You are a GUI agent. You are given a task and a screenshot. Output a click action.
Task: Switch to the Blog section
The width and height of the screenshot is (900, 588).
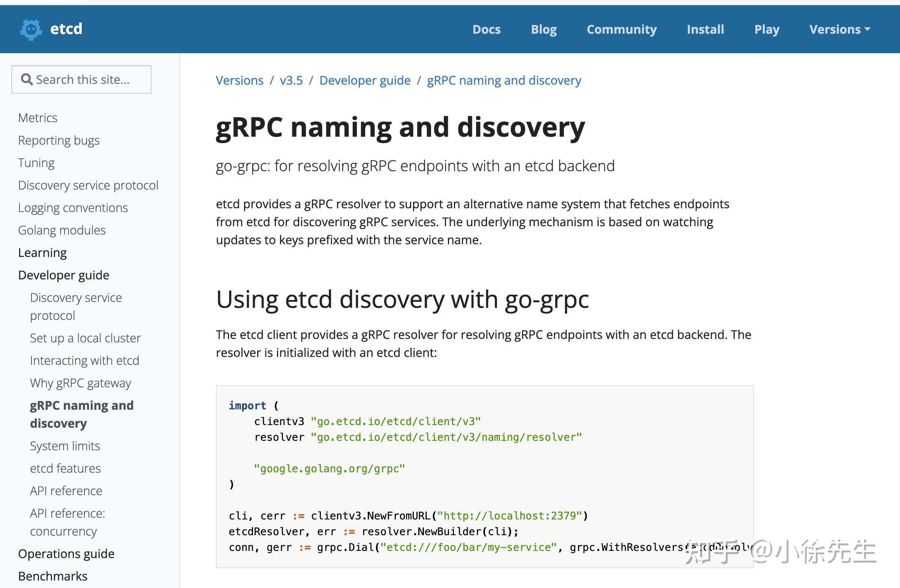(544, 29)
